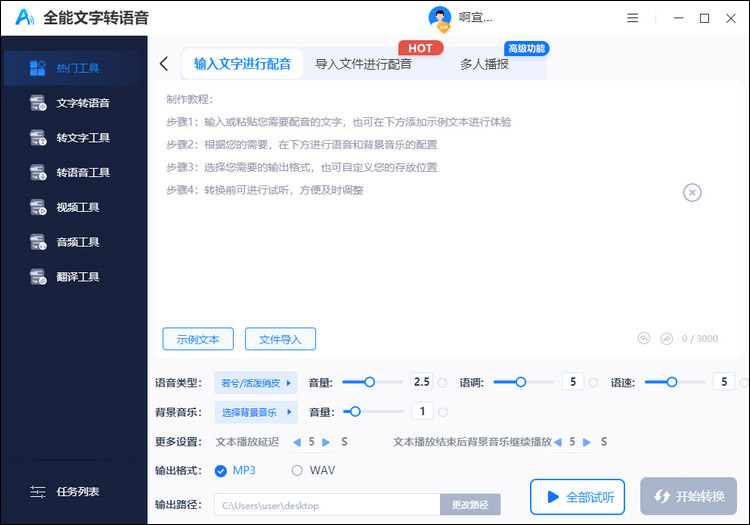Increase 文本播放延迟 with right arrow
Viewport: 750px width, 525px height.
point(329,441)
